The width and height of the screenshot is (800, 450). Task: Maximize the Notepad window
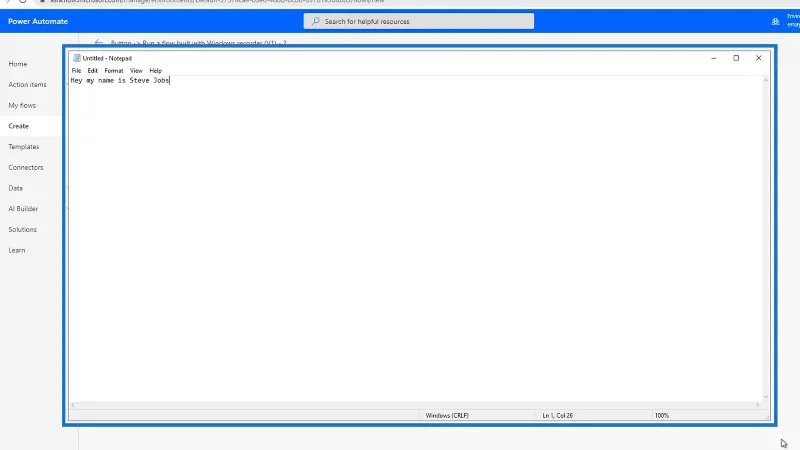pos(736,58)
